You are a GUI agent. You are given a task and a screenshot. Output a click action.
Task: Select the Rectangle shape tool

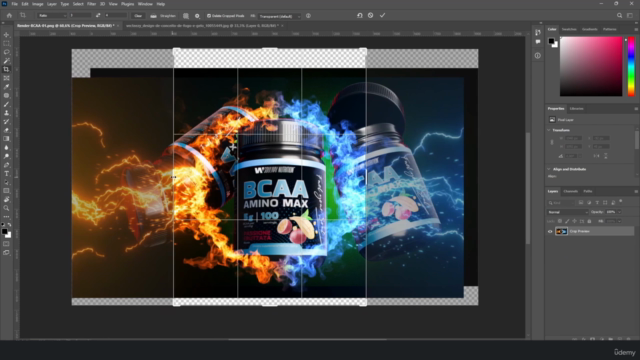click(6, 191)
